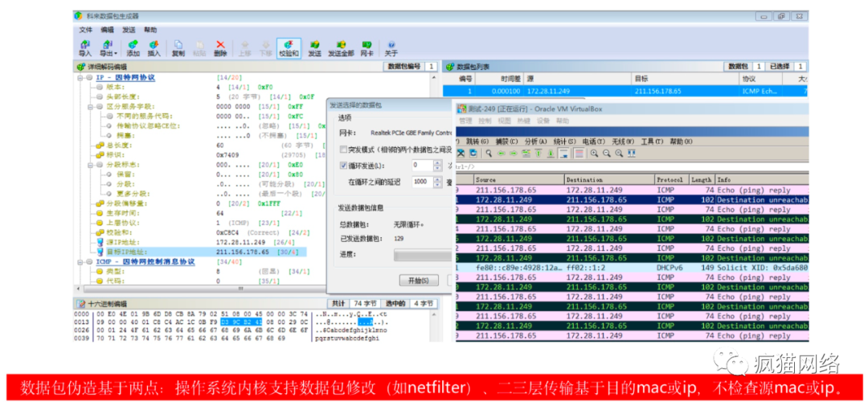The height and width of the screenshot is (402, 868).
Task: Click the 插入 insert packet icon
Action: [154, 48]
